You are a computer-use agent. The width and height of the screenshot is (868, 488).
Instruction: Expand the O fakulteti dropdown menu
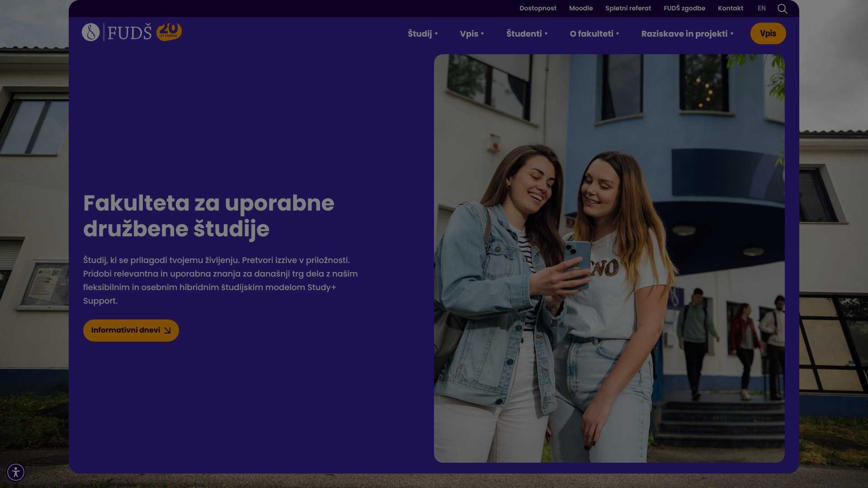(594, 34)
